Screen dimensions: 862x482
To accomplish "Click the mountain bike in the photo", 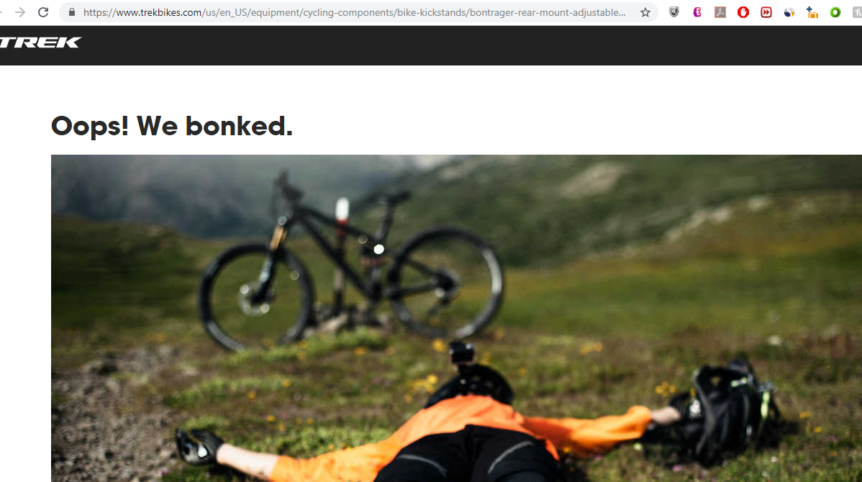I will pos(350,262).
